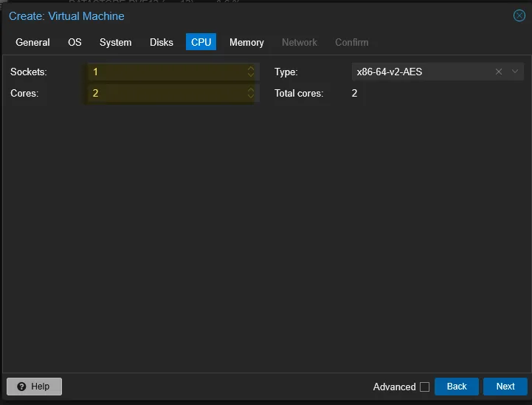Decrease Cores with the down spinner arrow

251,97
